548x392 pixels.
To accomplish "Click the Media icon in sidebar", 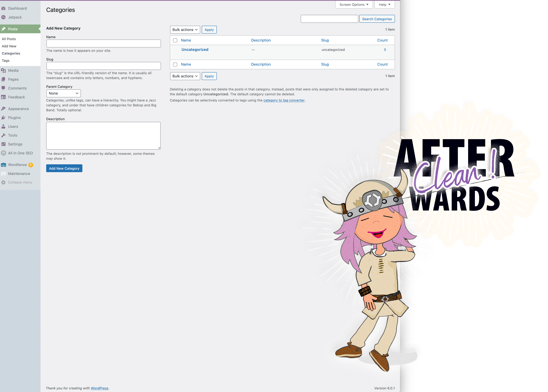I will (x=3, y=71).
